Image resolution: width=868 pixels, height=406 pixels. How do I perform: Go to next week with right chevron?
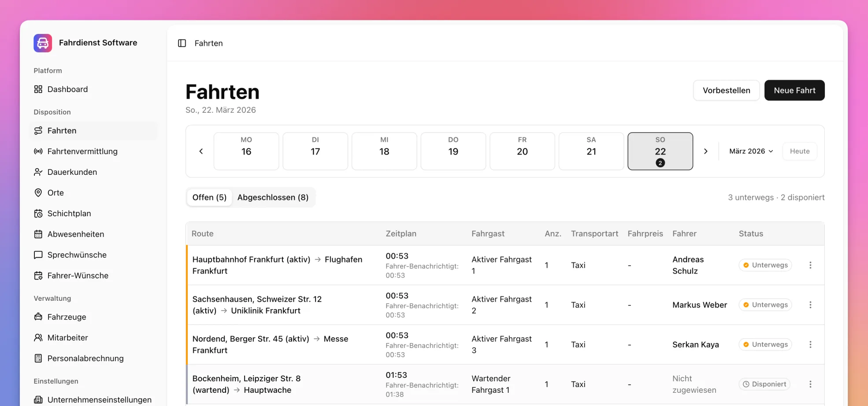705,151
